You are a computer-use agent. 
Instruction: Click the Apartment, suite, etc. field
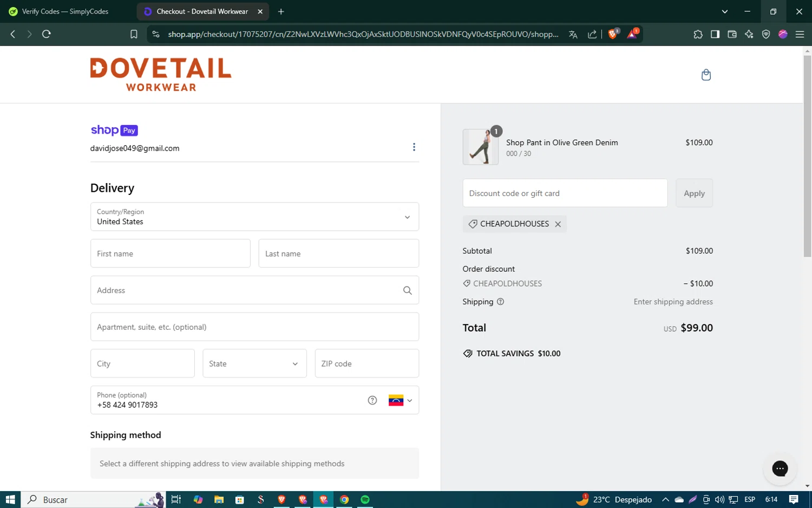(x=254, y=327)
